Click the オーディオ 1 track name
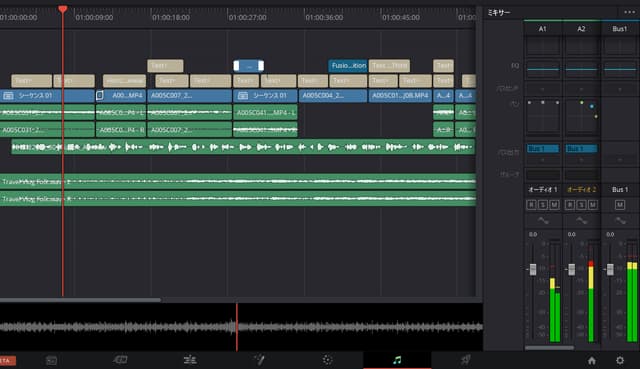The height and width of the screenshot is (369, 640). pyautogui.click(x=543, y=189)
